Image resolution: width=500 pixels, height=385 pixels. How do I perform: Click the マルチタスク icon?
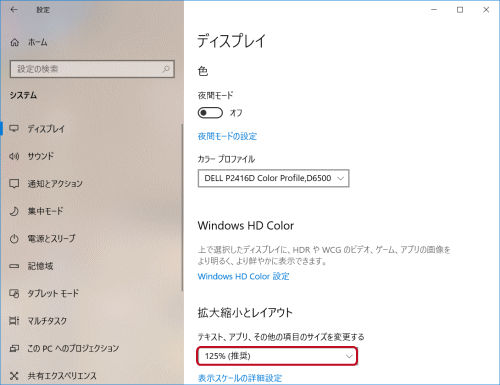pos(14,321)
